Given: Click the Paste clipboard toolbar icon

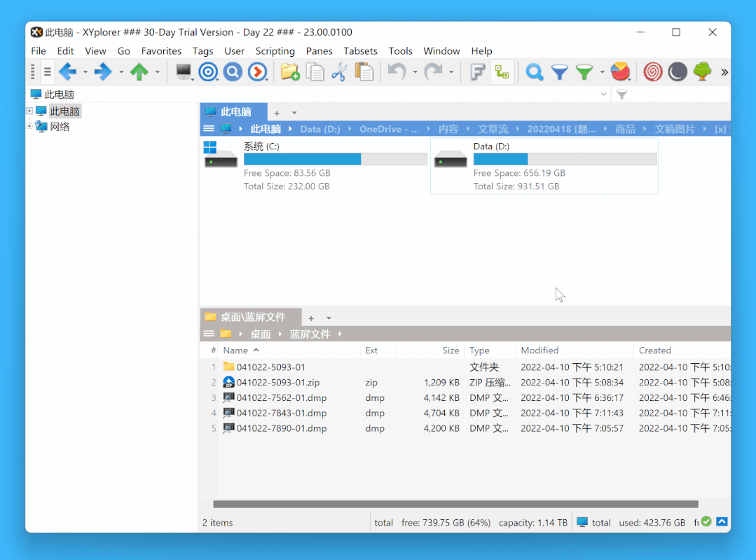Looking at the screenshot, I should coord(364,72).
